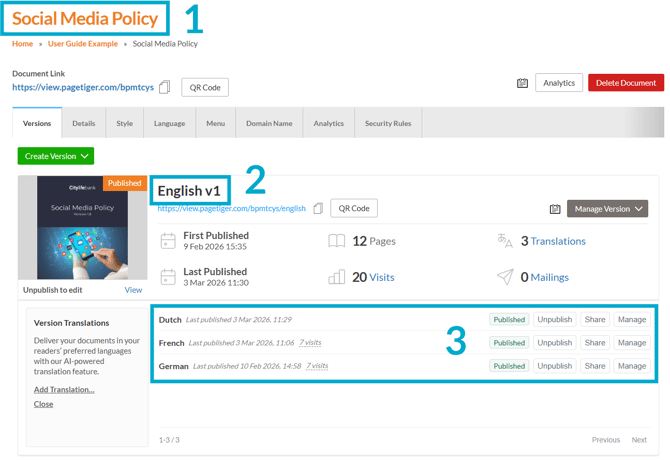Share the German translation
Screen dimensions: 670x460
tap(595, 366)
